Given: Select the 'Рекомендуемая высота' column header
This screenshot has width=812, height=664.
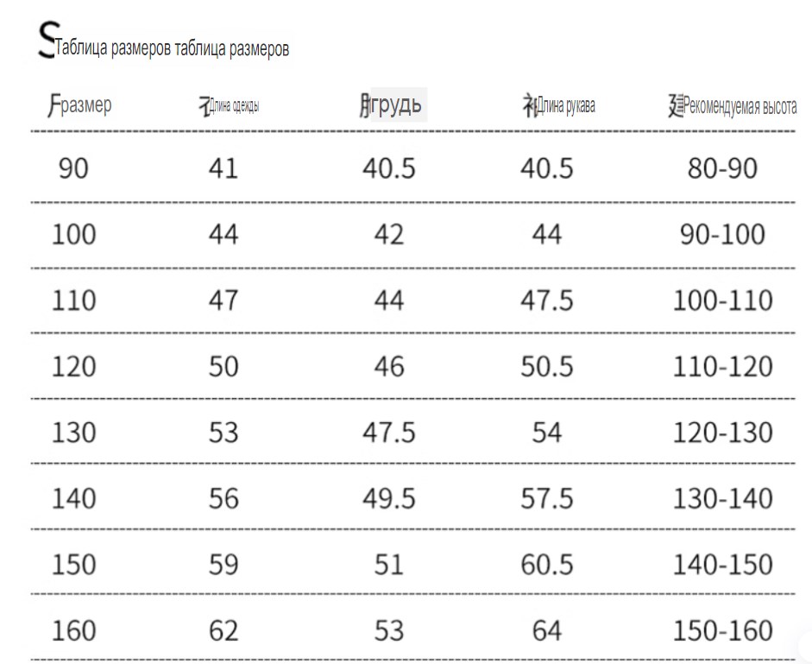Looking at the screenshot, I should tap(740, 105).
